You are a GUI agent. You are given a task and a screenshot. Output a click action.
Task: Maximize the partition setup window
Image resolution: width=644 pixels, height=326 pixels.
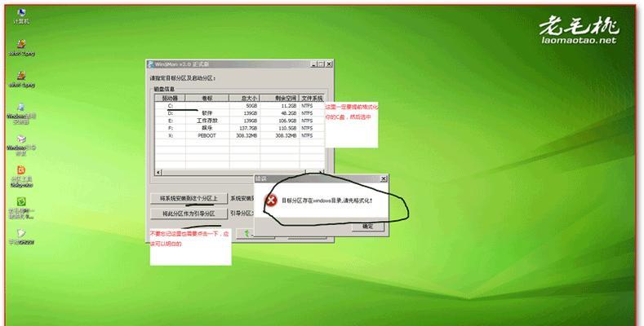coord(321,64)
